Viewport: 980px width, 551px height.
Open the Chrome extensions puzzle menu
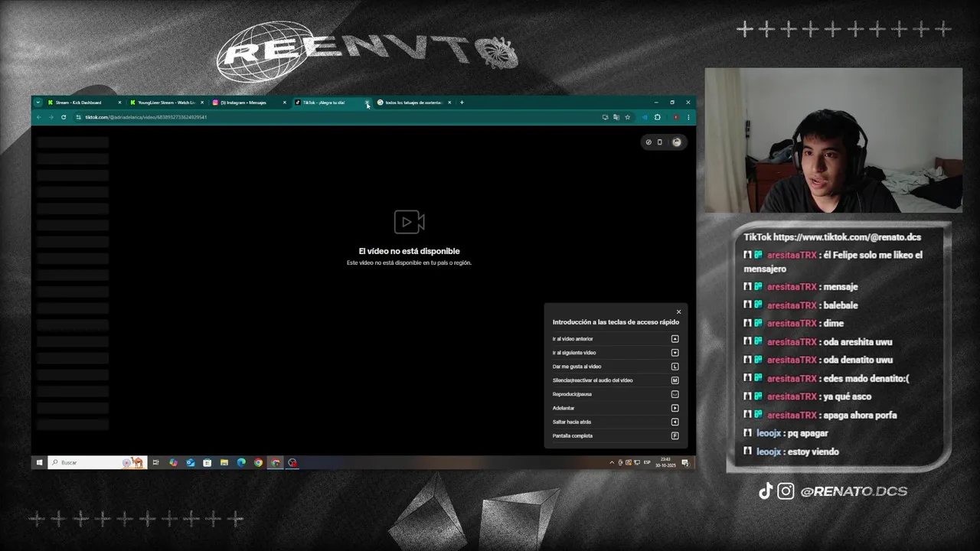point(657,117)
